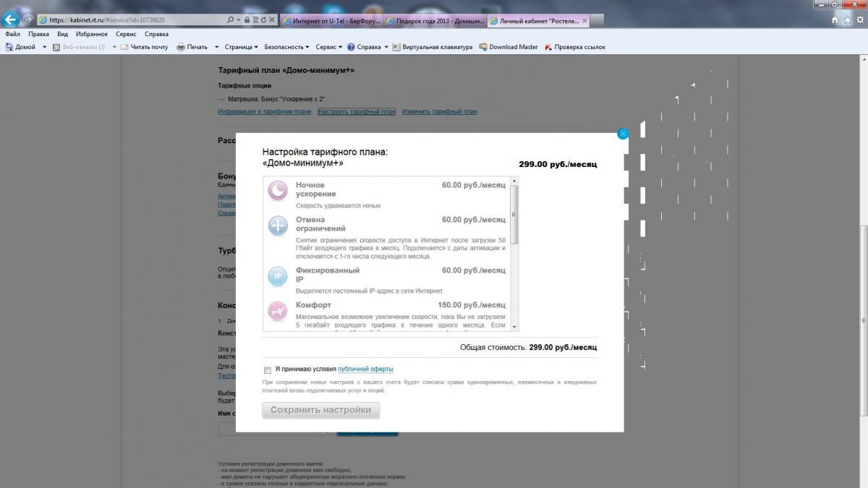
Task: Open Download Master from the toolbar
Action: (x=508, y=47)
